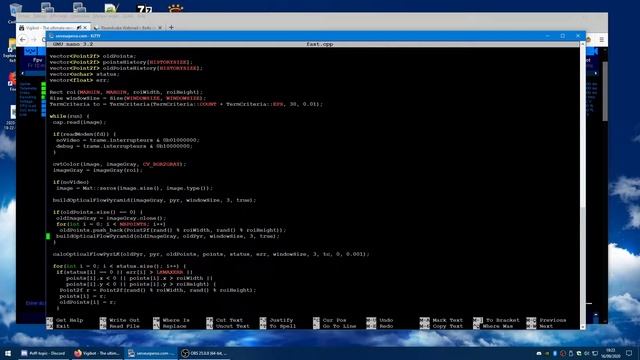Click the nano Next shortcut label
This screenshot has width=640, height=360.
click(546, 327)
